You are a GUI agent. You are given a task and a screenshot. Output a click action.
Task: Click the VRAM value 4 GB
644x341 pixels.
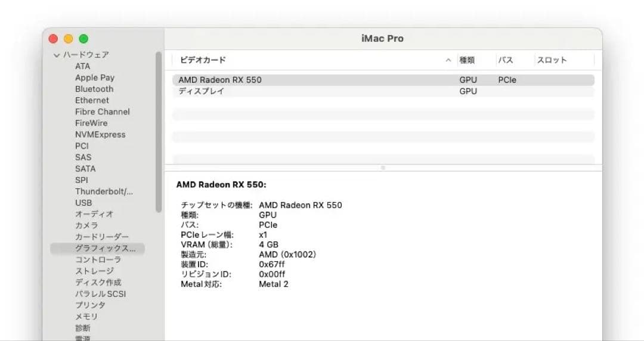coord(268,245)
